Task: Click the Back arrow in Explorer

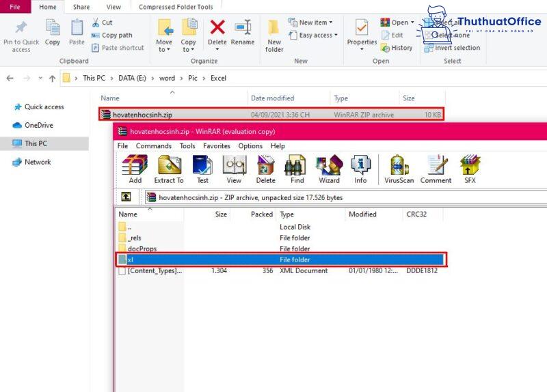Action: [10, 78]
